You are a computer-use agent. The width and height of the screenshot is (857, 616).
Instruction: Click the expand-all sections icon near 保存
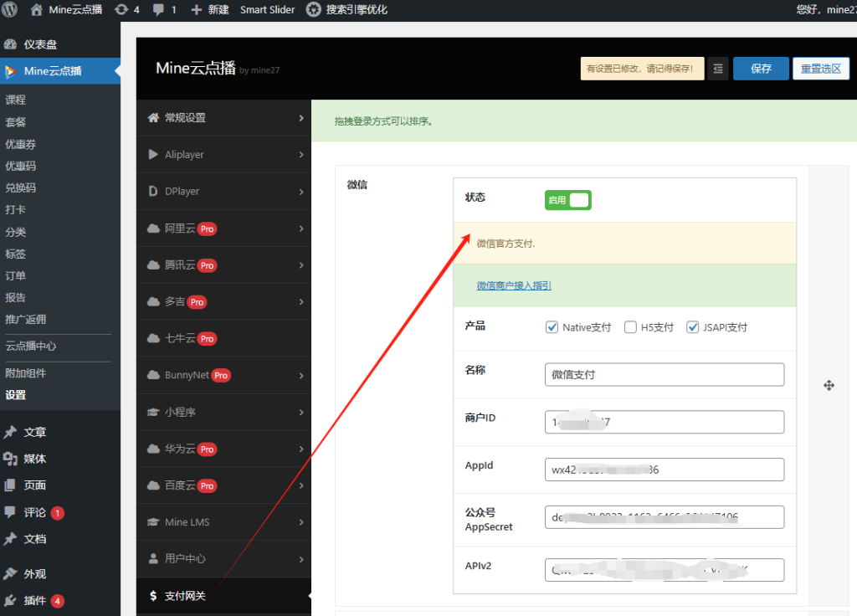718,69
